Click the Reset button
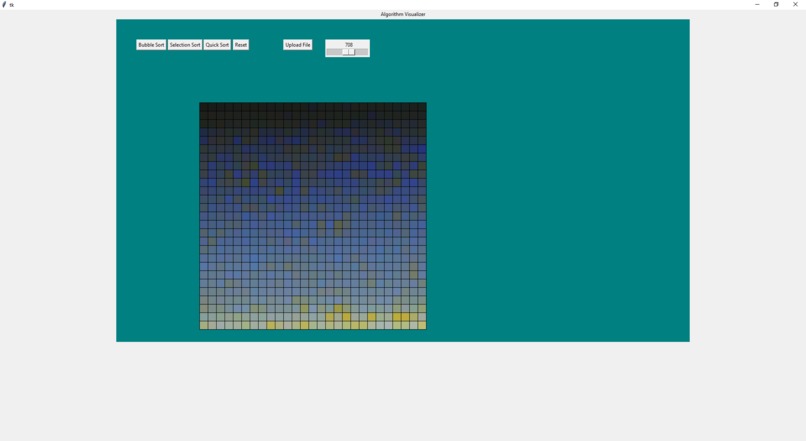 coord(241,45)
